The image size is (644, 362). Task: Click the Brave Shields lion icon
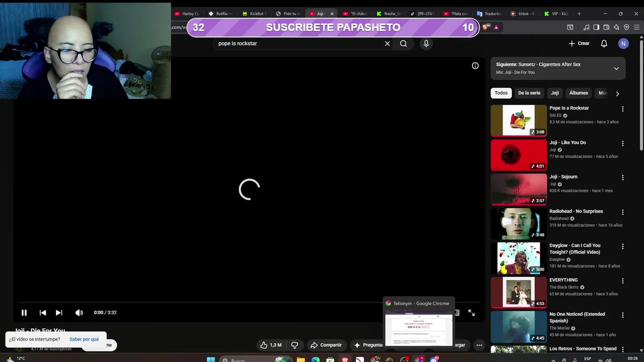486,28
